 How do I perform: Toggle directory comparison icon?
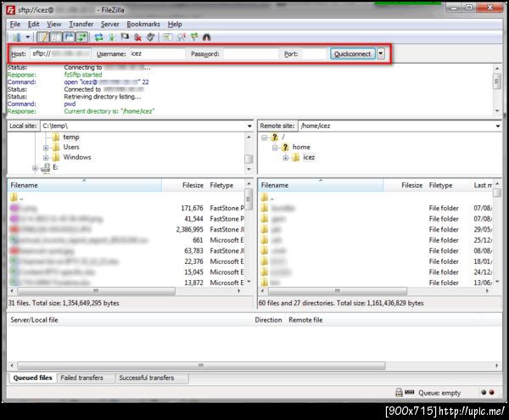181,37
